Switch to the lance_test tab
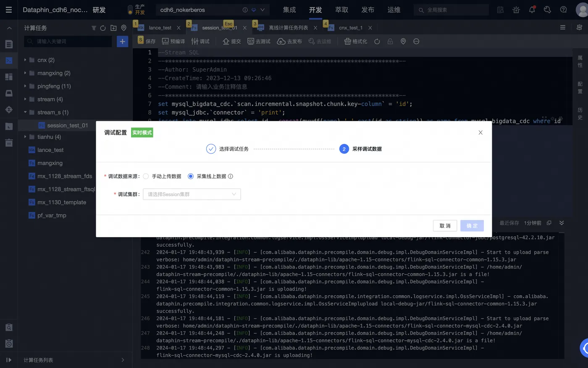588x368 pixels. (x=160, y=28)
